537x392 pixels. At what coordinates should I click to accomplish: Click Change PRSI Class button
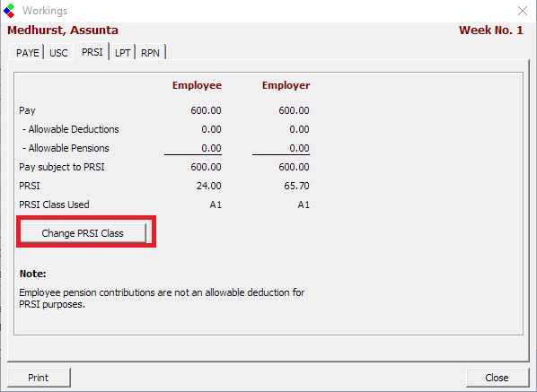point(83,233)
